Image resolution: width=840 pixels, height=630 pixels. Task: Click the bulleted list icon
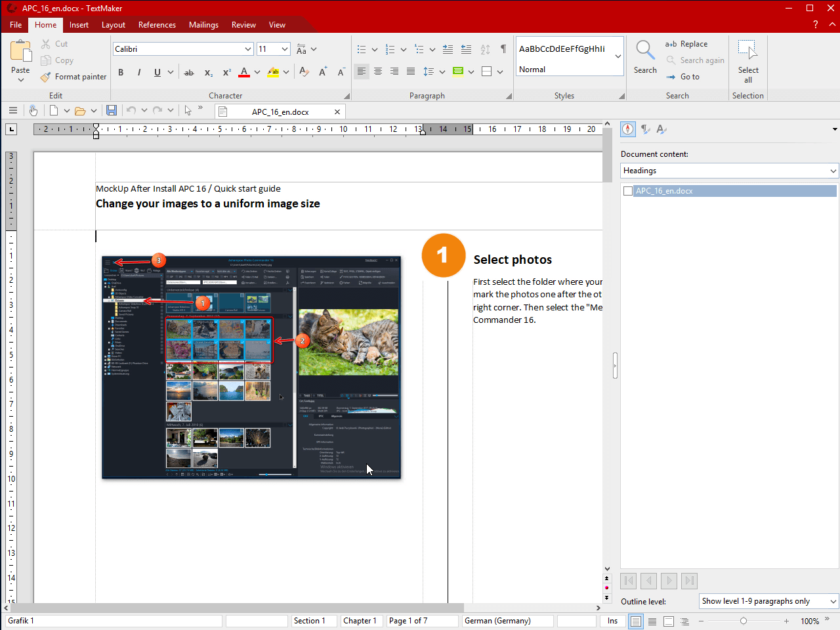361,49
